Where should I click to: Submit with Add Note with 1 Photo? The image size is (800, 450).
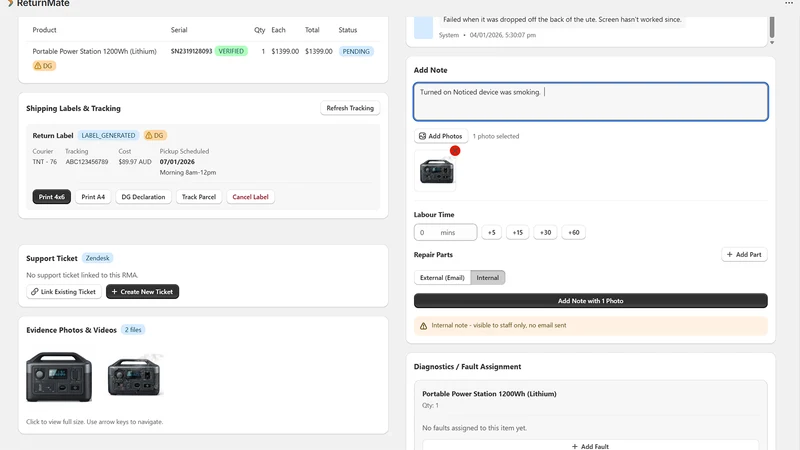590,301
